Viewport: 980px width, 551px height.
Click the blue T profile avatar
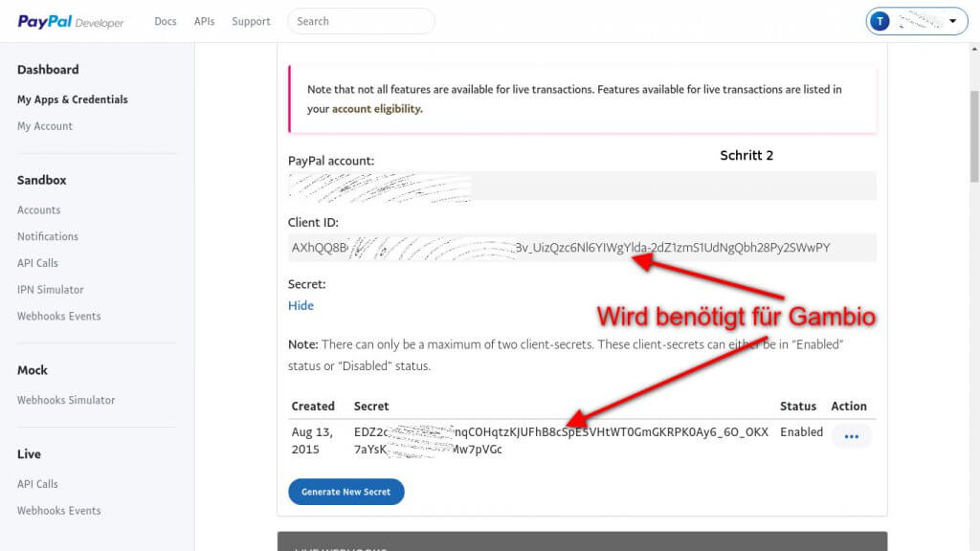pyautogui.click(x=880, y=21)
